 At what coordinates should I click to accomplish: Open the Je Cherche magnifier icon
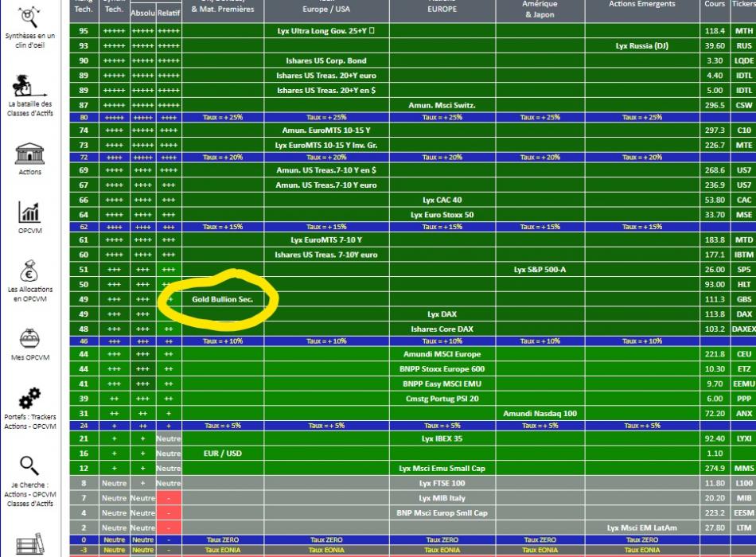[x=29, y=465]
